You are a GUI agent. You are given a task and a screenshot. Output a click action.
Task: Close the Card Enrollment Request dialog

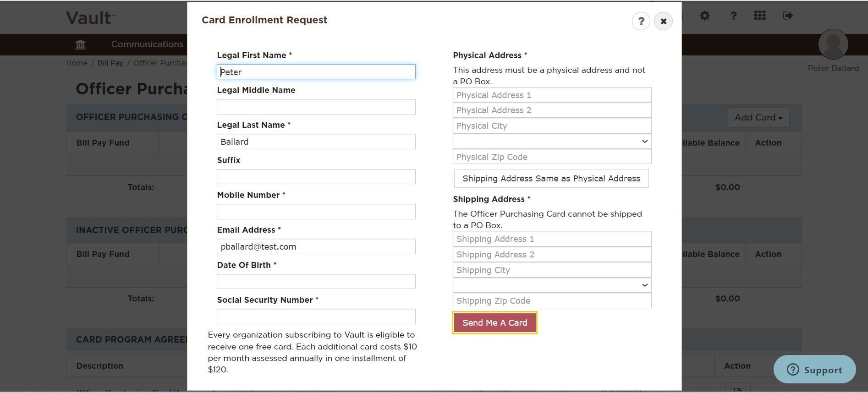(663, 21)
